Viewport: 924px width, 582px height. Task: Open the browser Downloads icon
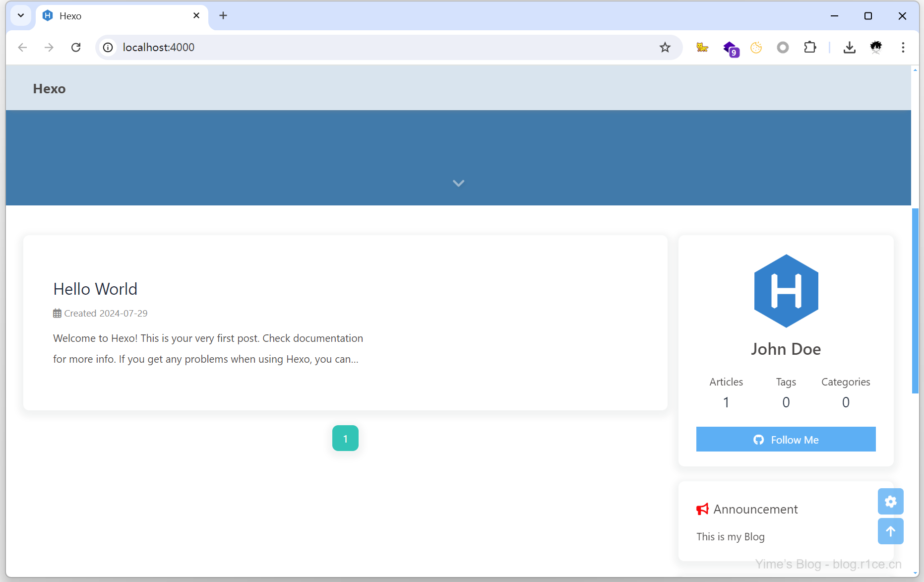849,47
